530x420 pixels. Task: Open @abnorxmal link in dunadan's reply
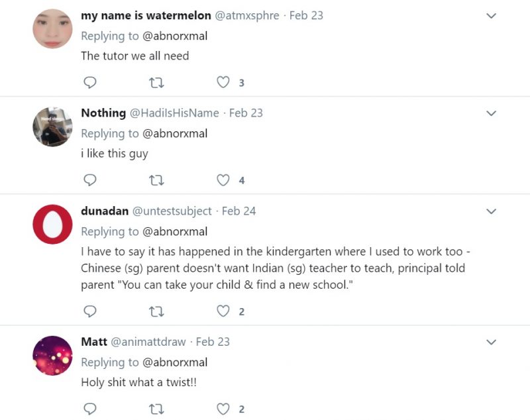coord(175,231)
